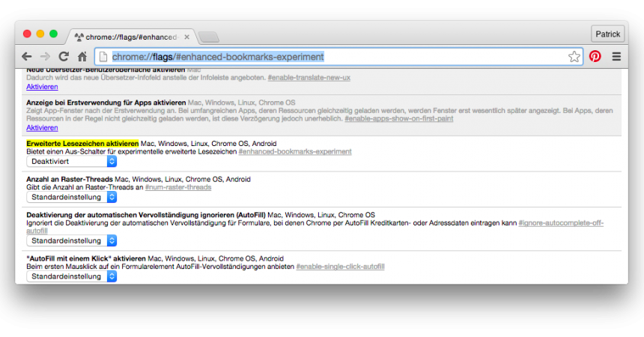Click the macOS yellow minimize window button

(x=40, y=34)
